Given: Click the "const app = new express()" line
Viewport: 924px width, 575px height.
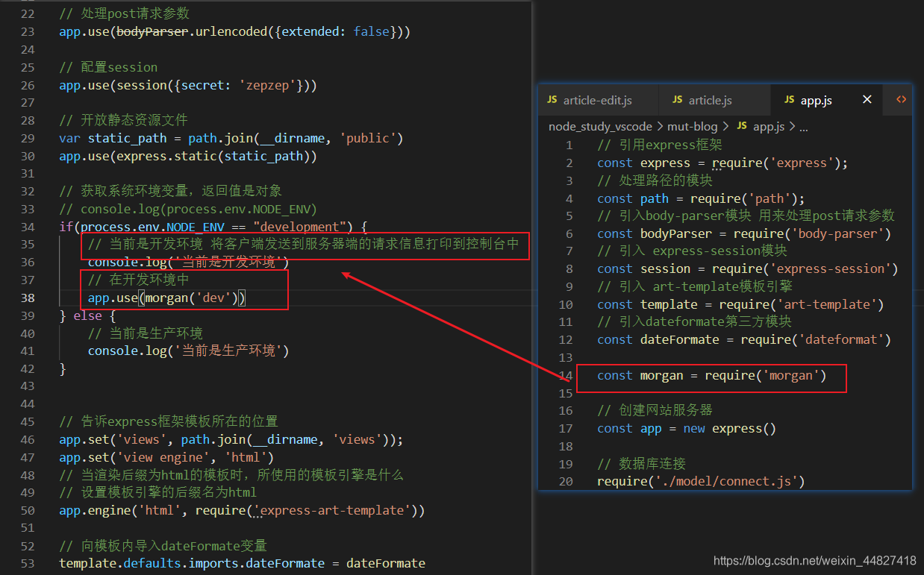Looking at the screenshot, I should pos(687,429).
